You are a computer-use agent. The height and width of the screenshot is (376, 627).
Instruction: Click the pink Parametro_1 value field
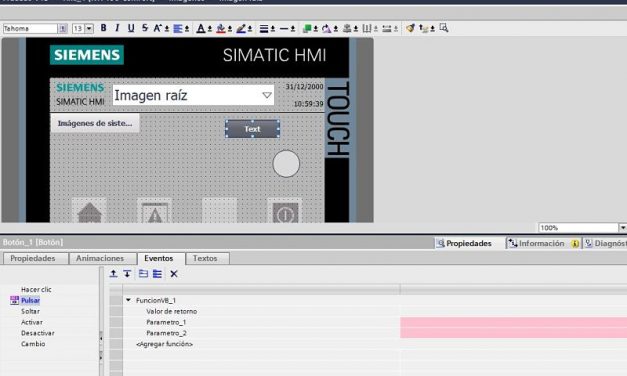pos(513,322)
